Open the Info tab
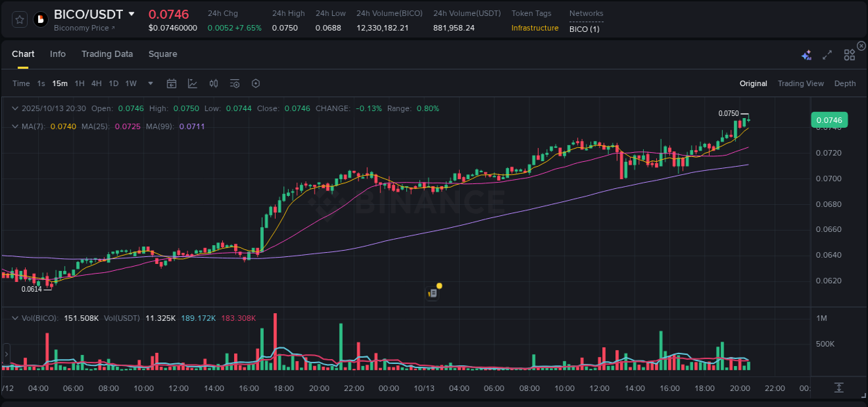Viewport: 868px width, 407px height. [58, 54]
